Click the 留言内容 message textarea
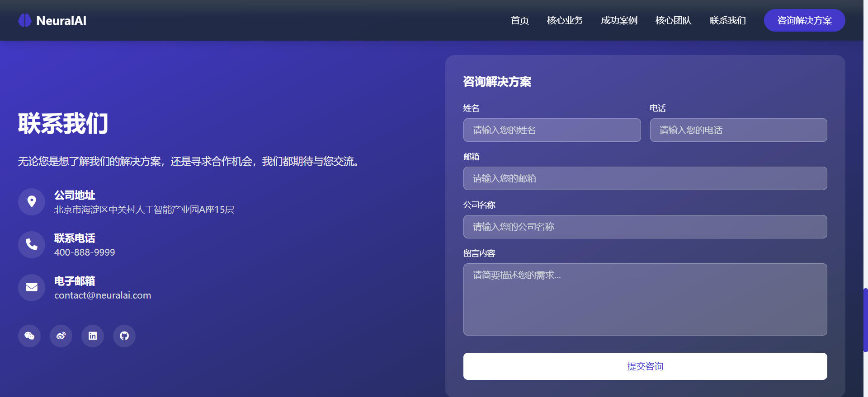Screen dimensions: 868x397 (x=645, y=299)
